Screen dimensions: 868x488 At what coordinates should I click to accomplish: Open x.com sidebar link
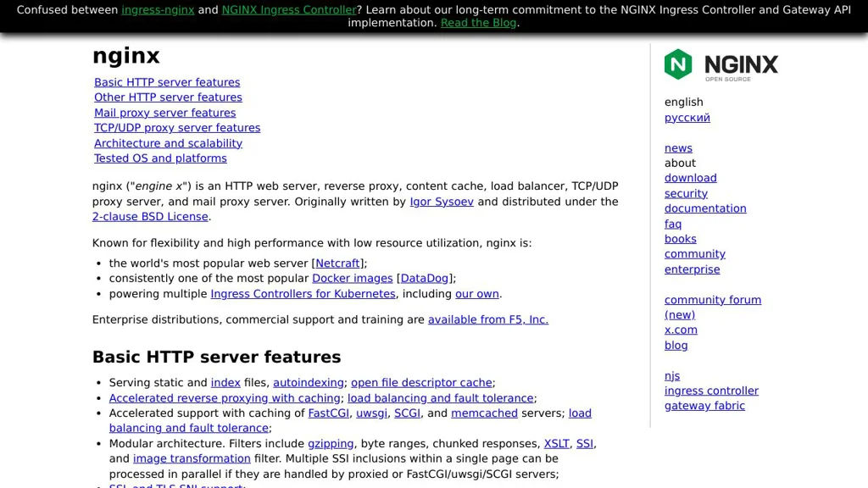pos(681,330)
